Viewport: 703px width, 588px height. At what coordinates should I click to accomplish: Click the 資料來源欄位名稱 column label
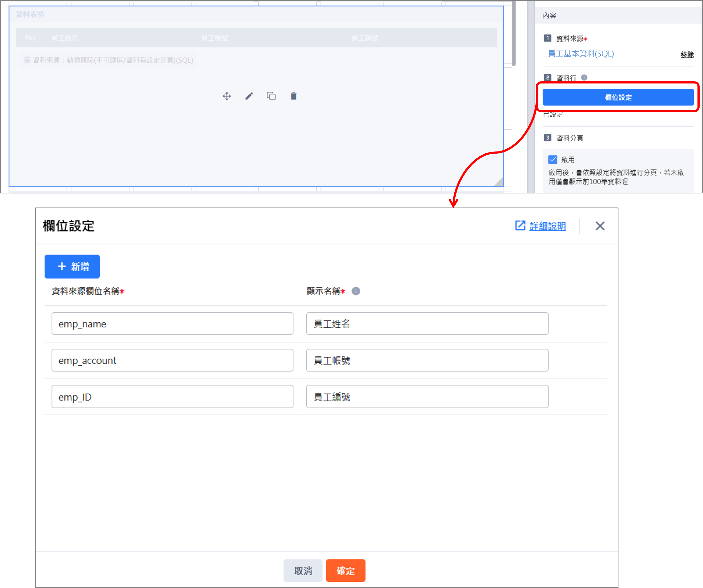pyautogui.click(x=85, y=291)
